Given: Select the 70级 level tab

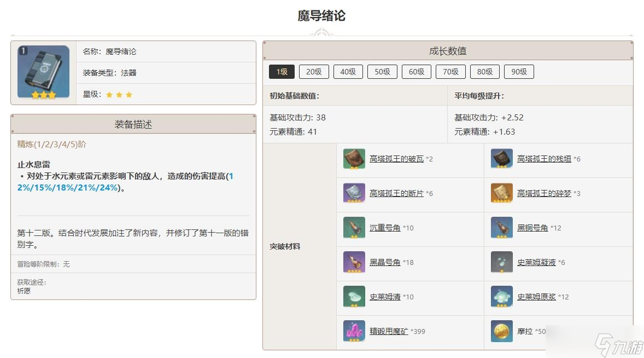Looking at the screenshot, I should [450, 72].
